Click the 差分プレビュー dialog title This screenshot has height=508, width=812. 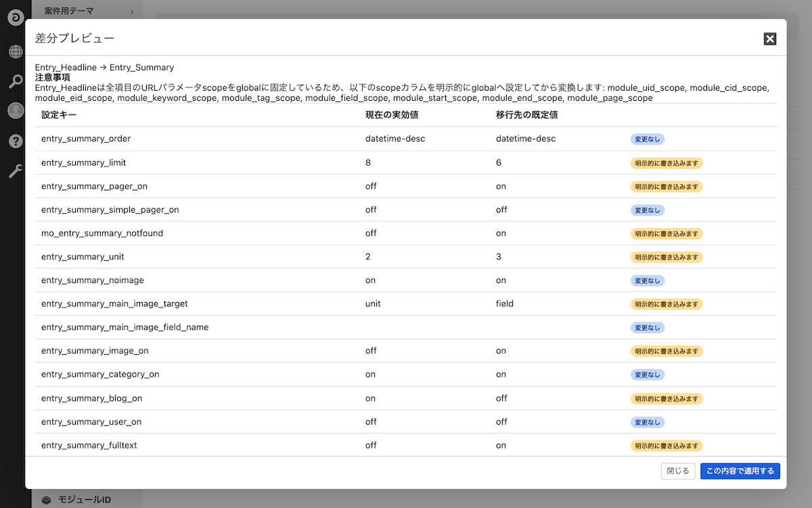[x=74, y=39]
